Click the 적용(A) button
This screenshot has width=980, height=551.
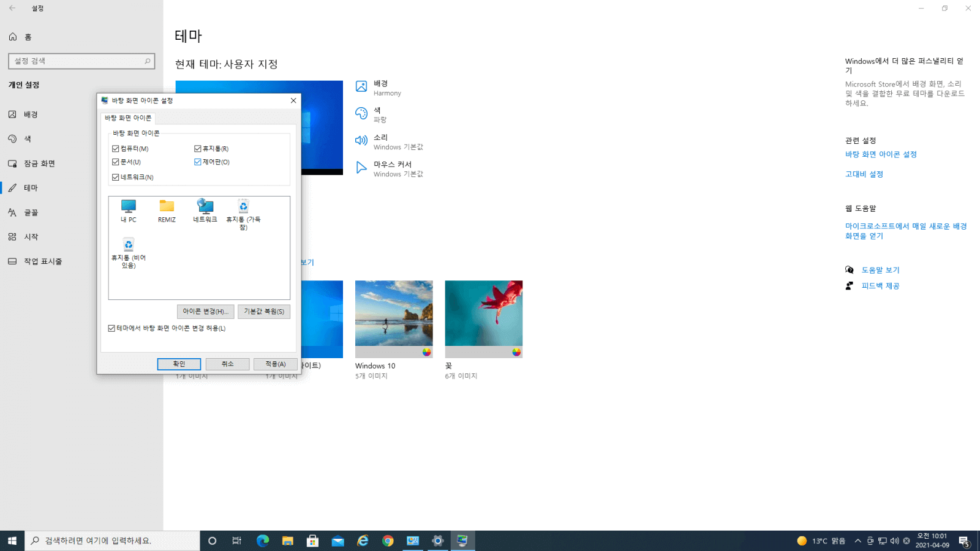click(x=276, y=364)
